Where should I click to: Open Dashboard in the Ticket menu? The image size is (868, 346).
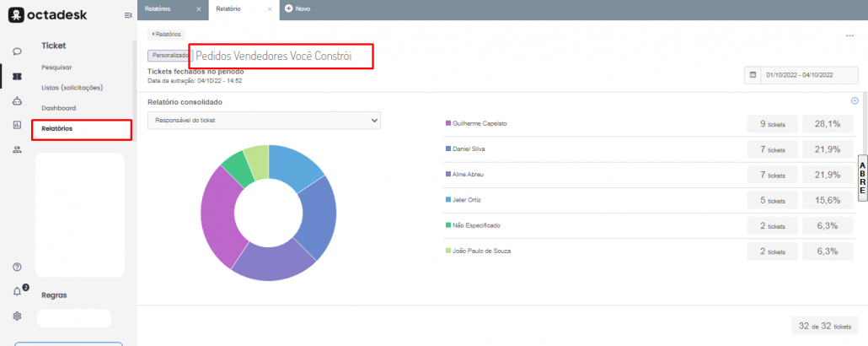pyautogui.click(x=59, y=108)
